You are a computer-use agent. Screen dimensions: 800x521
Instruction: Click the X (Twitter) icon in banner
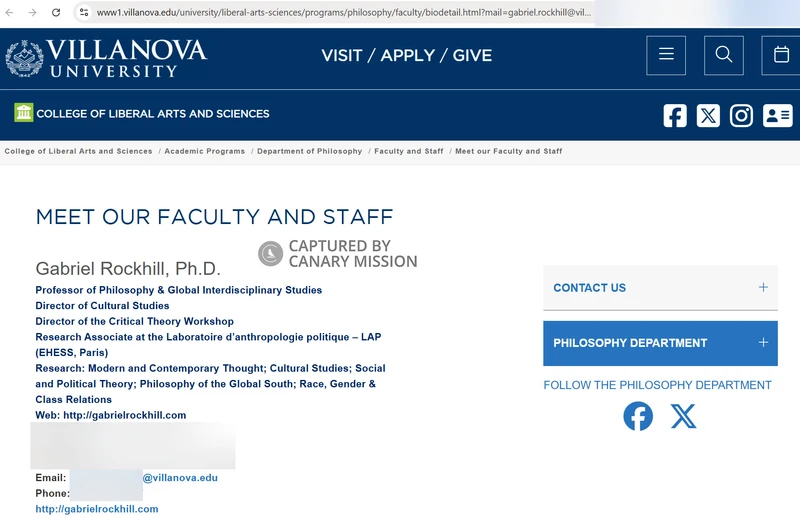pyautogui.click(x=708, y=115)
